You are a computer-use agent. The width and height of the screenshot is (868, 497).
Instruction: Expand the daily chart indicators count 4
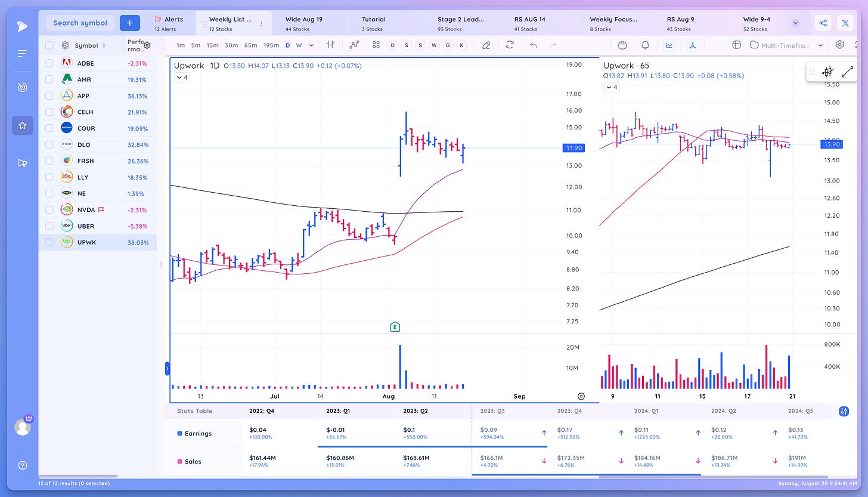[x=182, y=77]
